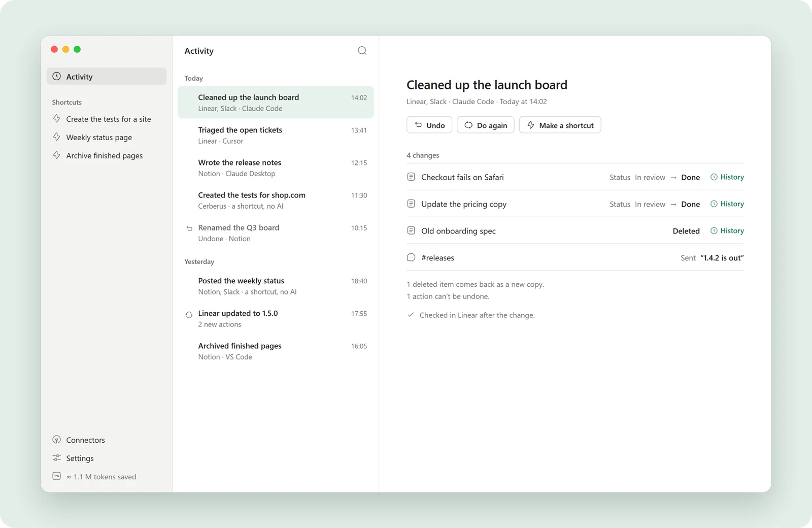Image resolution: width=812 pixels, height=528 pixels.
Task: Click the tokens saved icon at bottom
Action: click(57, 476)
